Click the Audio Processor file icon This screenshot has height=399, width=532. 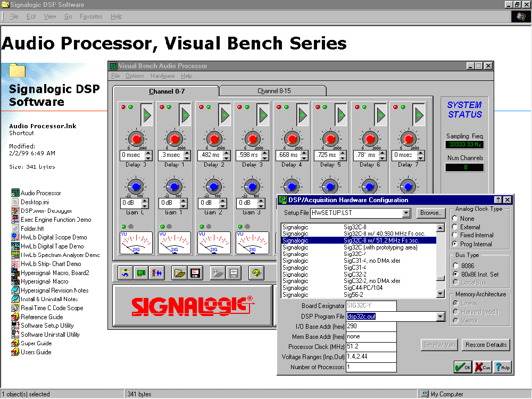[x=15, y=193]
